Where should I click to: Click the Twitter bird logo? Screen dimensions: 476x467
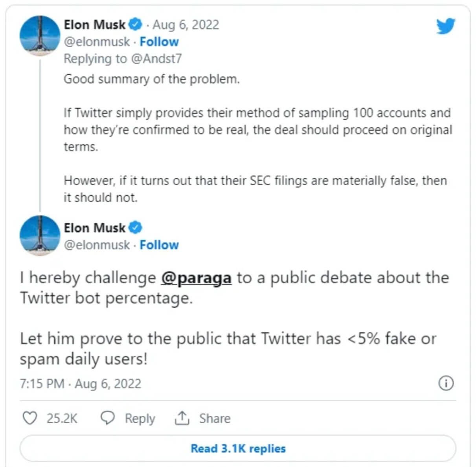pos(445,27)
